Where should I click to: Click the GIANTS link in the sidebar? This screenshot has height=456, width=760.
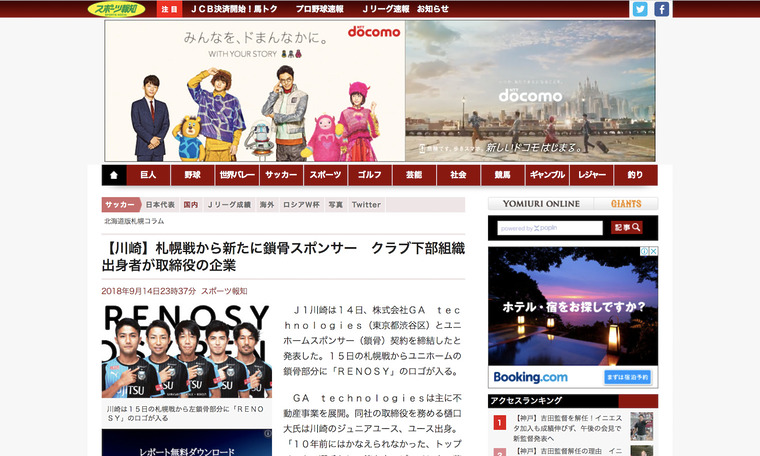click(626, 204)
